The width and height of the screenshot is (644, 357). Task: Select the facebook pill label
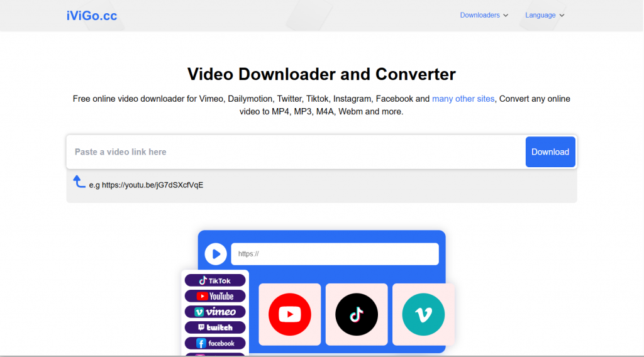coord(215,343)
